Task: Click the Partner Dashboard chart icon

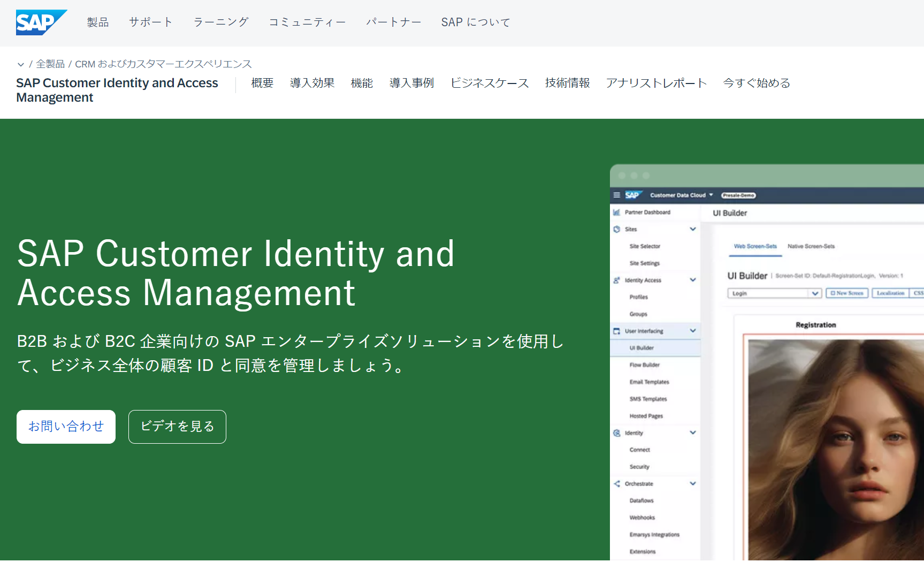Action: pos(616,212)
